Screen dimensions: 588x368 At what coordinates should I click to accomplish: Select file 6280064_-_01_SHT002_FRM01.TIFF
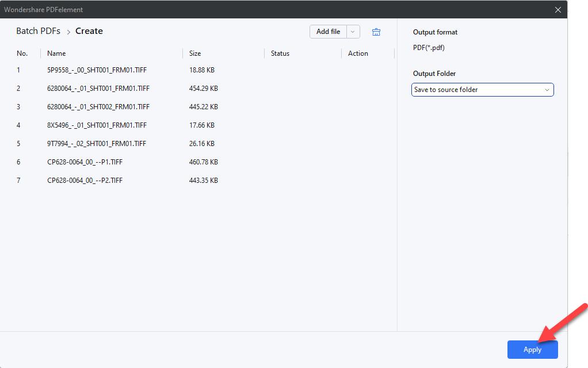[98, 106]
